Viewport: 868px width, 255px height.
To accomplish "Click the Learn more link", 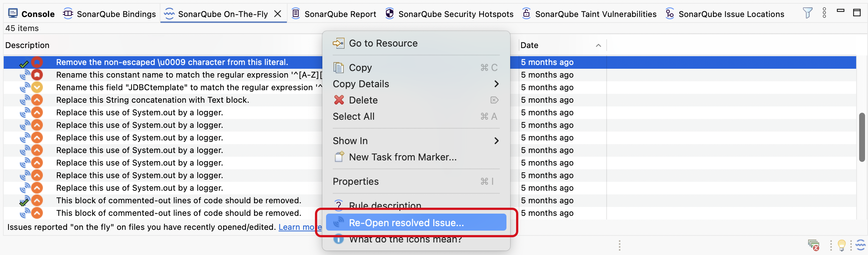I will coord(300,227).
